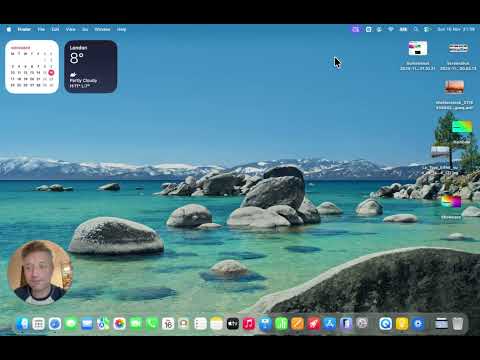Open Launchpad in the dock
Viewport: 480px width, 360px height.
(x=38, y=324)
